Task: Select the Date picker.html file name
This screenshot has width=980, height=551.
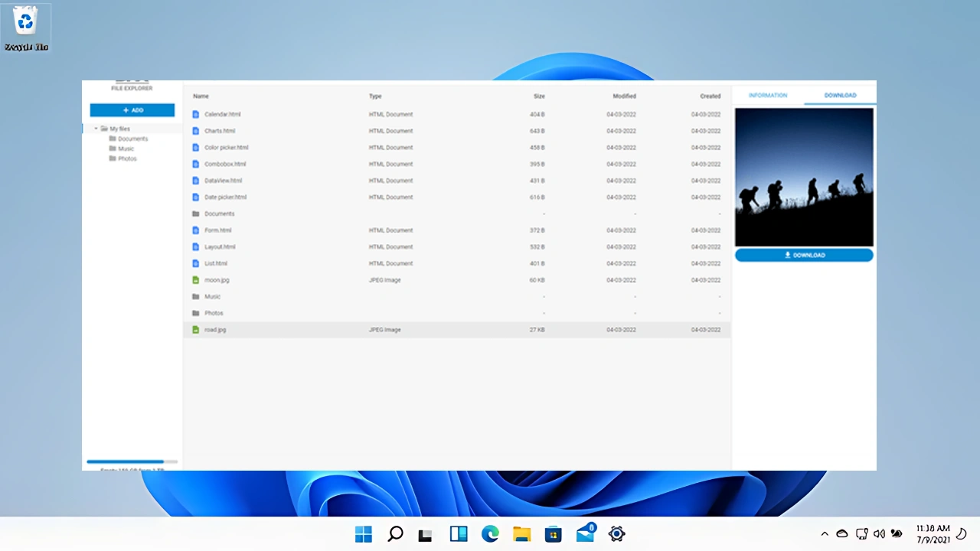Action: [226, 197]
